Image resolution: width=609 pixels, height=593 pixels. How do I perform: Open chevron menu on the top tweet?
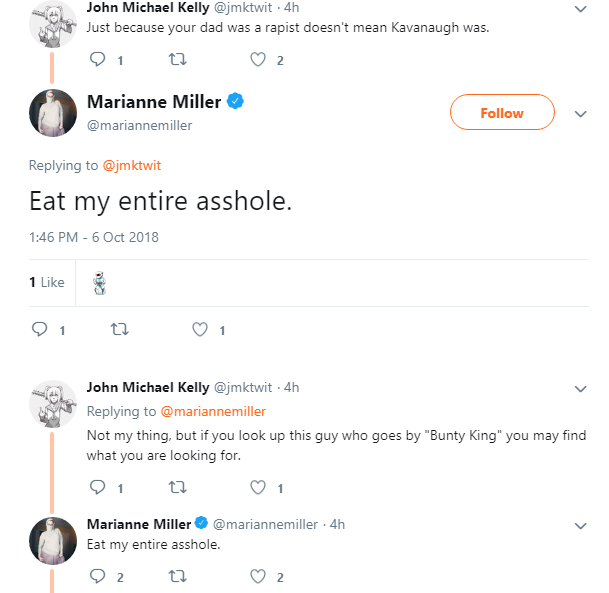[x=580, y=9]
